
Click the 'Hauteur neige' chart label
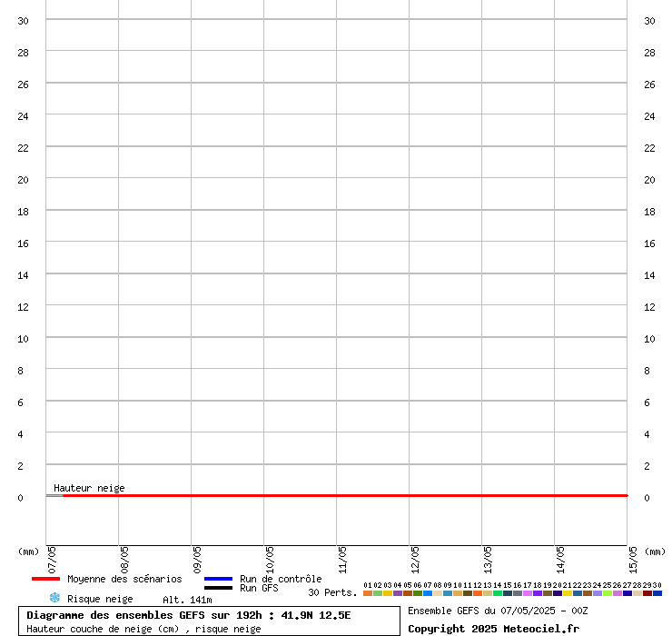tap(89, 488)
